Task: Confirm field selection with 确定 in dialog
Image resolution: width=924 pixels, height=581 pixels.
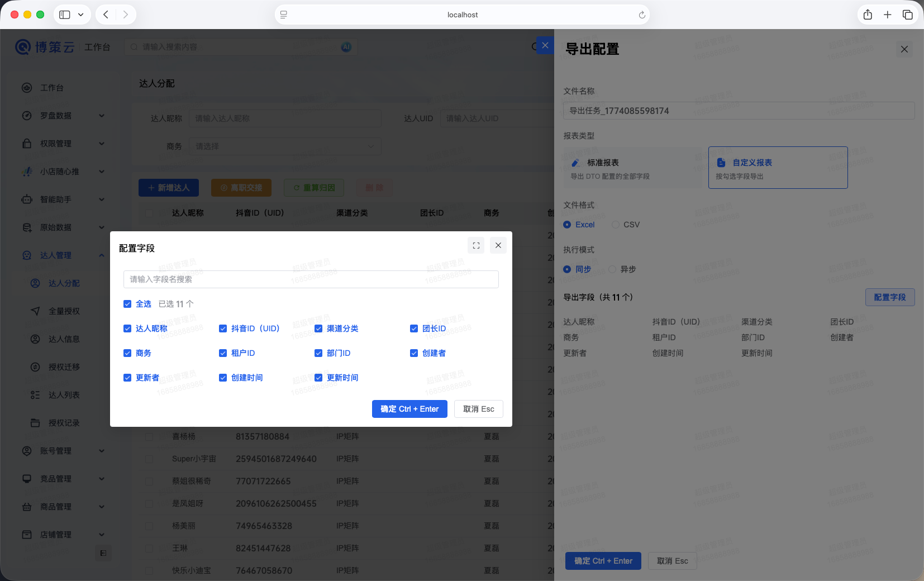Action: [409, 409]
